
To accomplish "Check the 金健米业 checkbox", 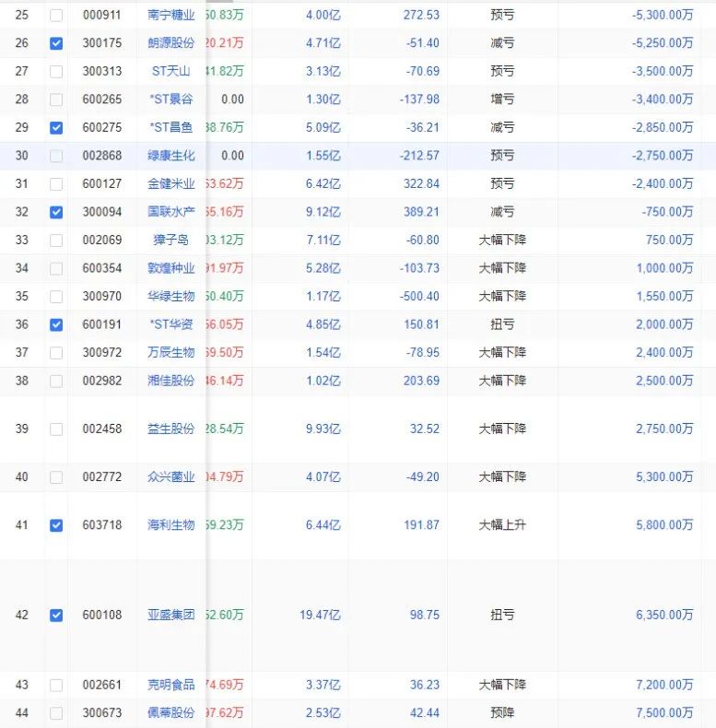I will pyautogui.click(x=56, y=184).
